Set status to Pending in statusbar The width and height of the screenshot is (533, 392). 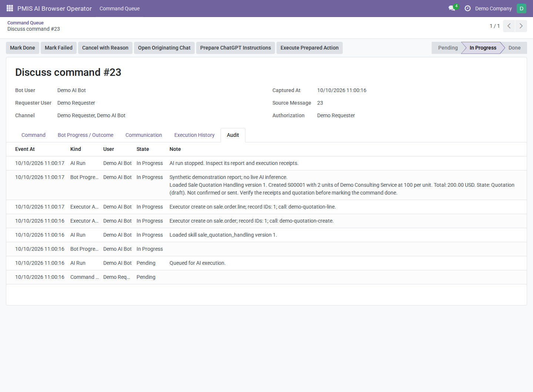pyautogui.click(x=447, y=48)
